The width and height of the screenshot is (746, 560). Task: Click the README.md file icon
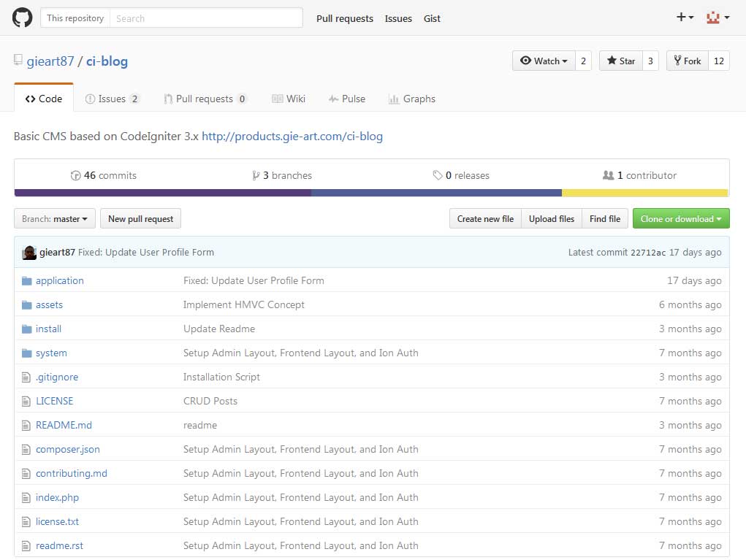pos(26,426)
